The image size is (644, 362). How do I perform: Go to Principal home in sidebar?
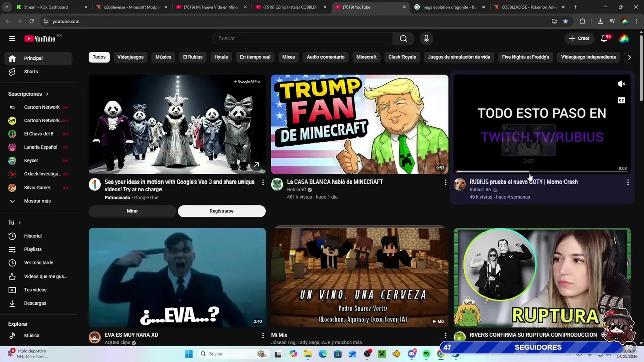pos(39,58)
